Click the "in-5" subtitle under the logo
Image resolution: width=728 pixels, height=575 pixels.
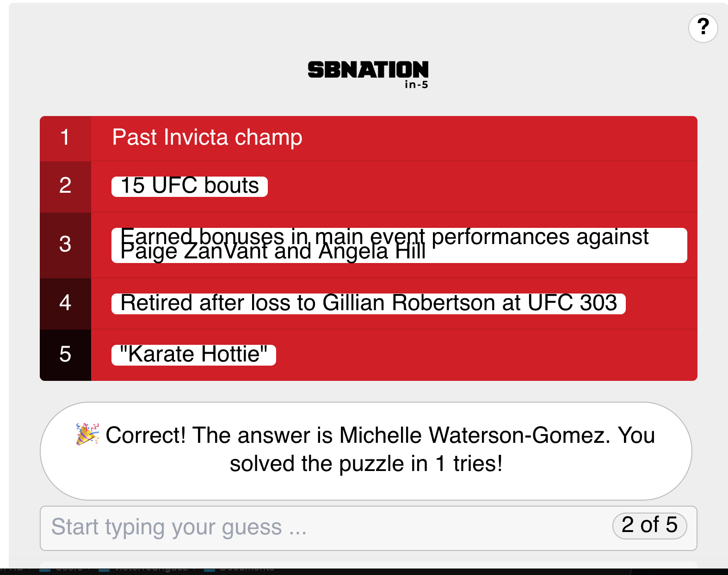click(x=416, y=85)
